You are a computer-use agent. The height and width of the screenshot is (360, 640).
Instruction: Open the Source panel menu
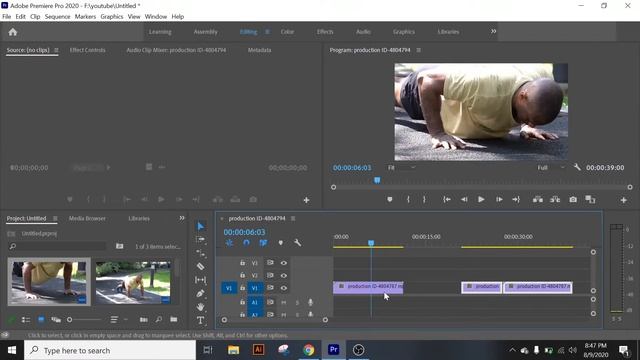point(56,50)
